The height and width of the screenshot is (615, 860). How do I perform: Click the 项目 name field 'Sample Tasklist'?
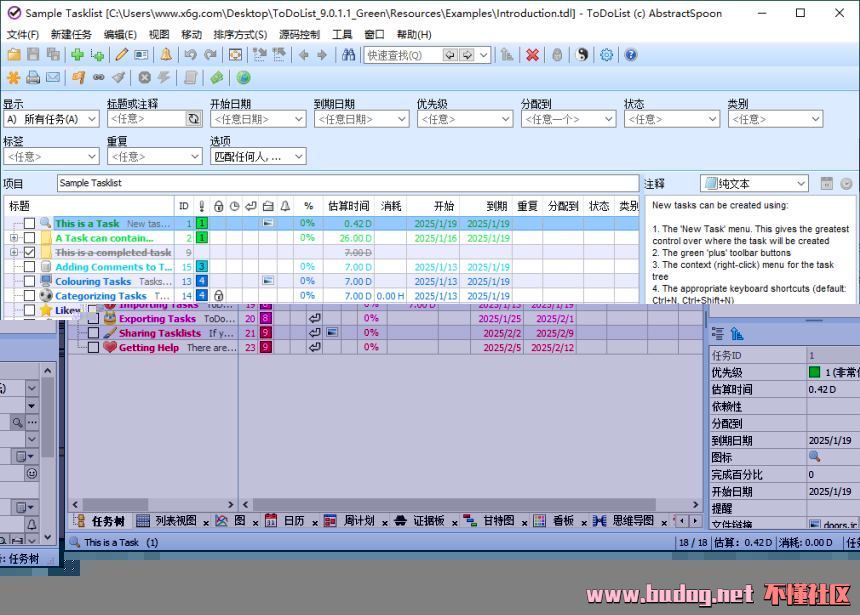click(346, 183)
